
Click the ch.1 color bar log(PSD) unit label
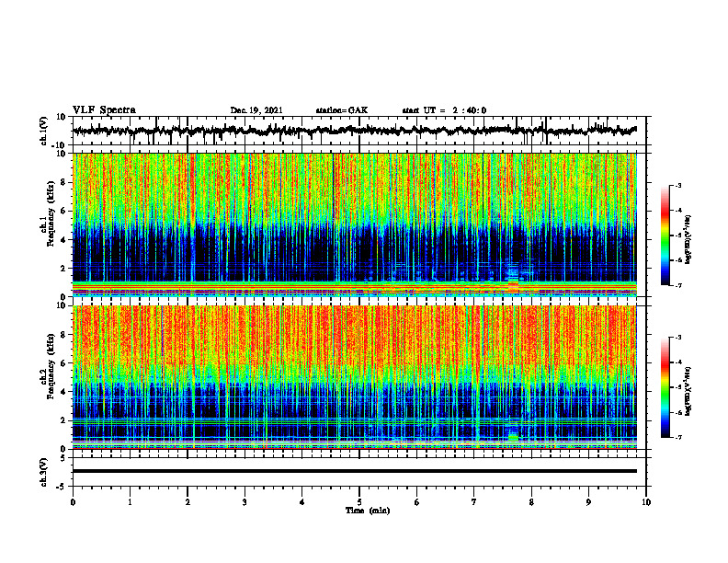689,240
